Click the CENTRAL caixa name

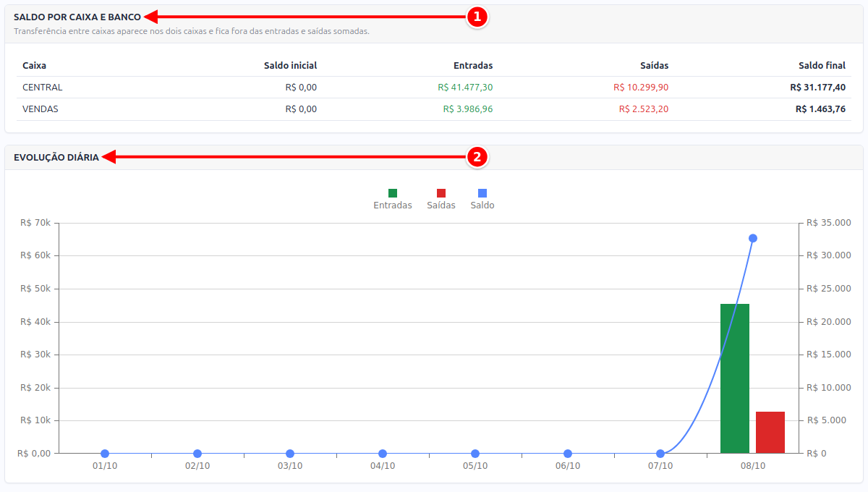pyautogui.click(x=43, y=88)
